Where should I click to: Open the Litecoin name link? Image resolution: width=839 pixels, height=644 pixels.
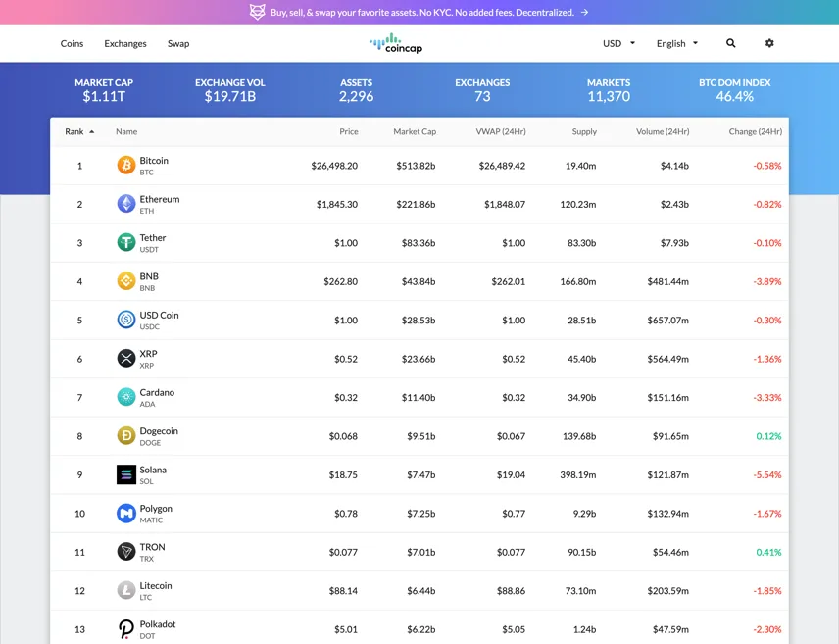click(x=156, y=585)
